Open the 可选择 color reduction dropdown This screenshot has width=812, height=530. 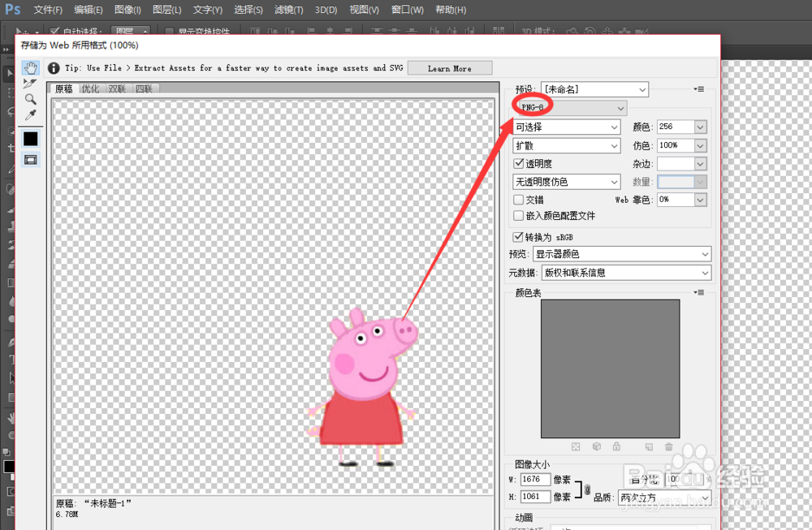pos(567,127)
